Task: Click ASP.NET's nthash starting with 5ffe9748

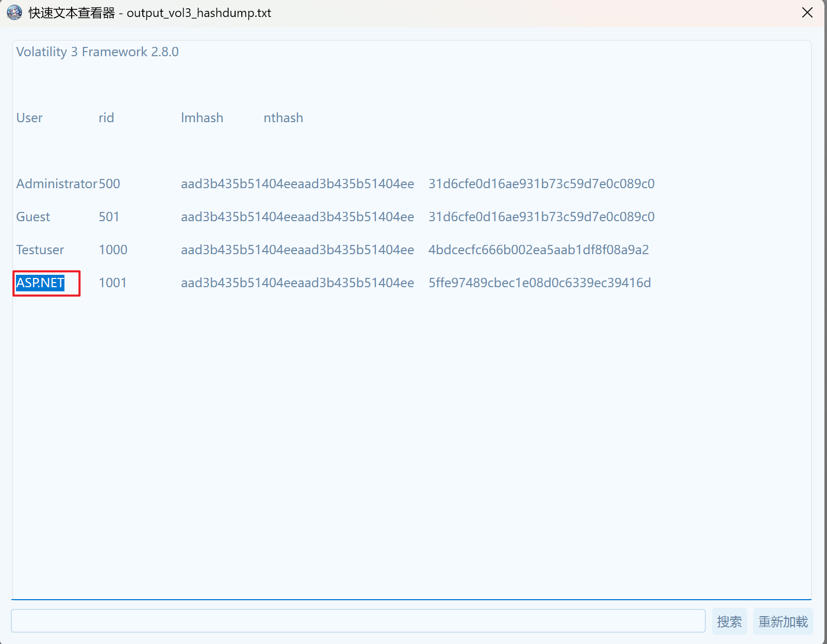Action: click(x=539, y=283)
